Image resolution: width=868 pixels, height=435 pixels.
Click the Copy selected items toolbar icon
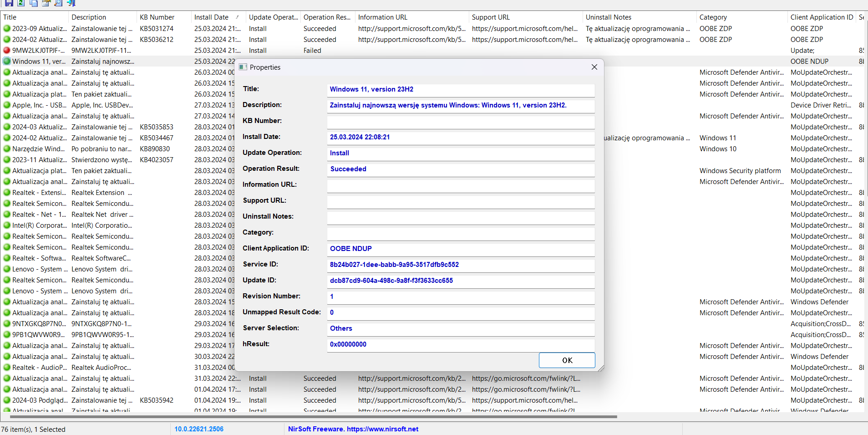(x=34, y=3)
